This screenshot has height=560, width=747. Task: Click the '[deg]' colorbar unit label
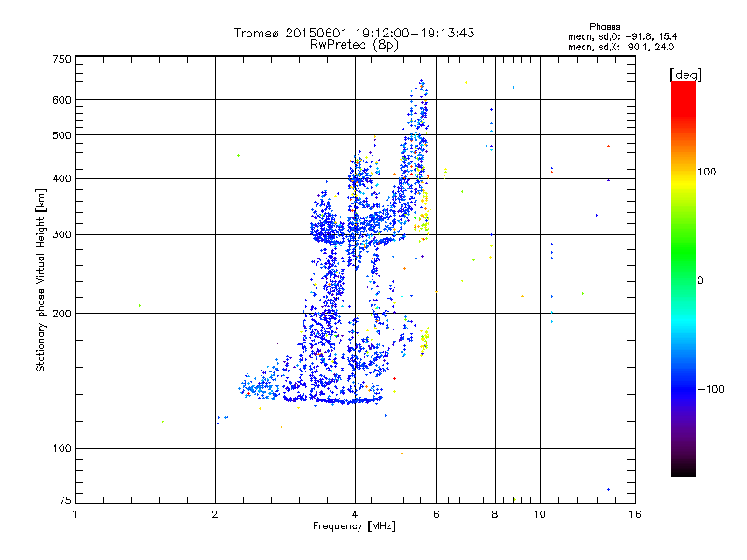(685, 76)
